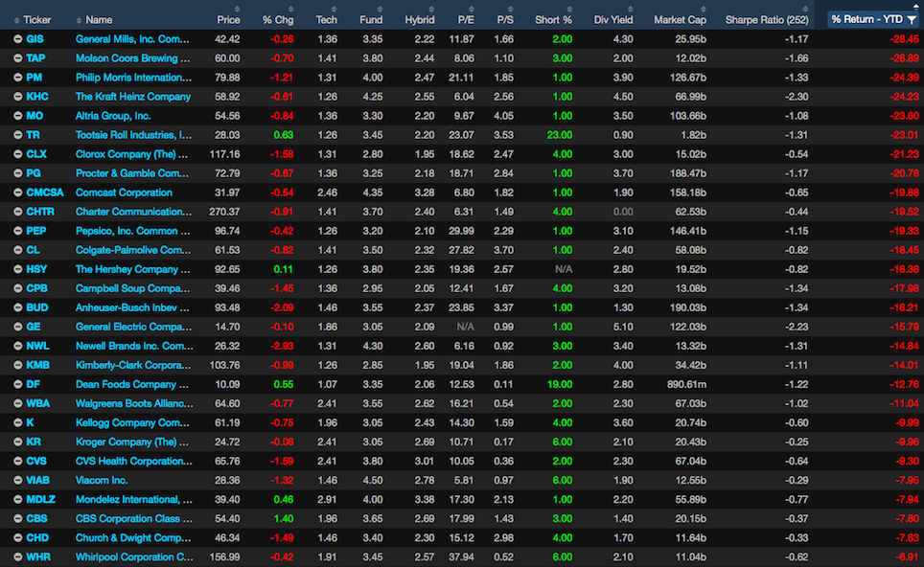
Task: Open the Walgreens Boots Alliance name link
Action: [x=134, y=403]
